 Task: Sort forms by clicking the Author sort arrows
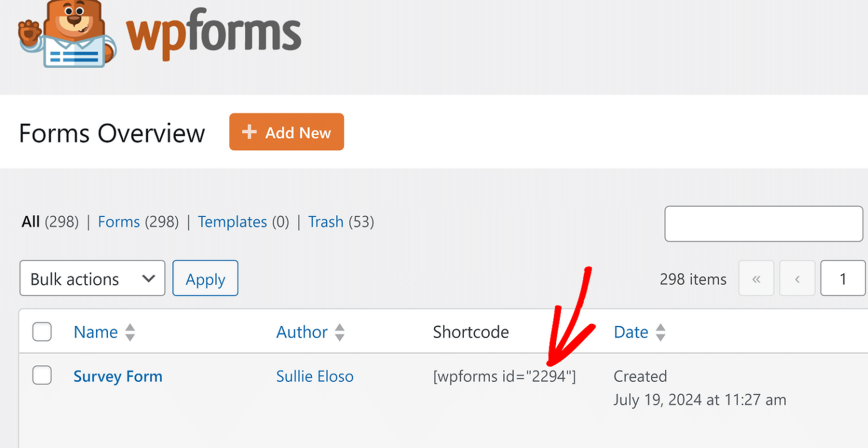(340, 332)
